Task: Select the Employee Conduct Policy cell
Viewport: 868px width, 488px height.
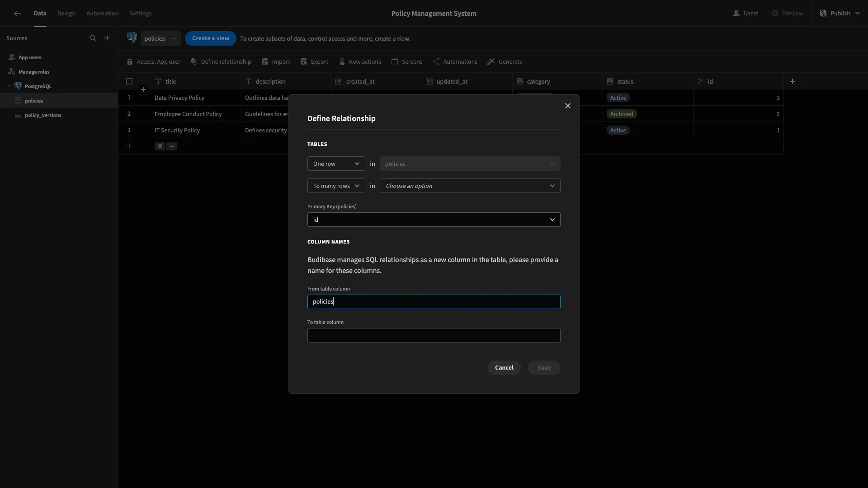Action: coord(195,114)
